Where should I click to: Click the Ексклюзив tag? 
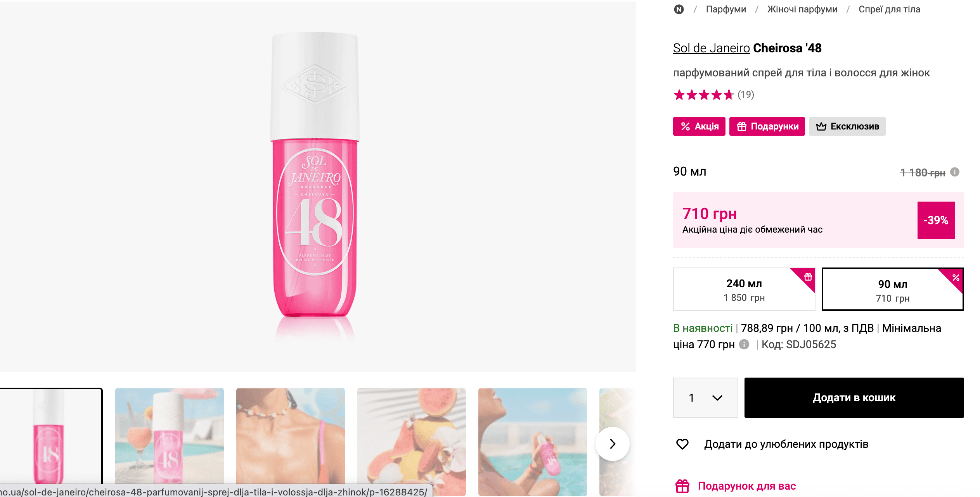pyautogui.click(x=847, y=126)
